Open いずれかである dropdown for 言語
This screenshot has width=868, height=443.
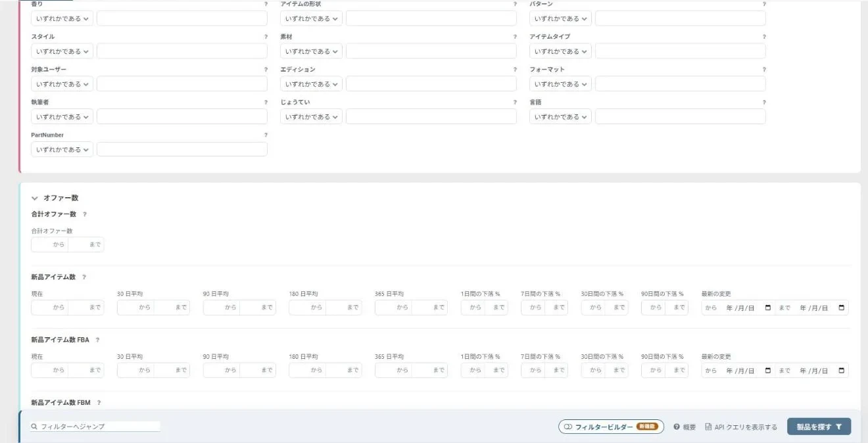pyautogui.click(x=560, y=117)
